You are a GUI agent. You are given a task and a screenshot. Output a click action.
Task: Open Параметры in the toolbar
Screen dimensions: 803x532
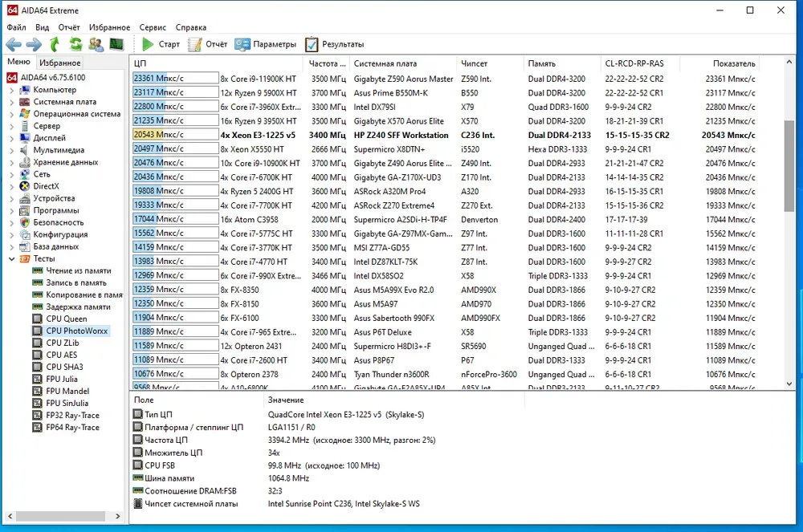pos(266,44)
